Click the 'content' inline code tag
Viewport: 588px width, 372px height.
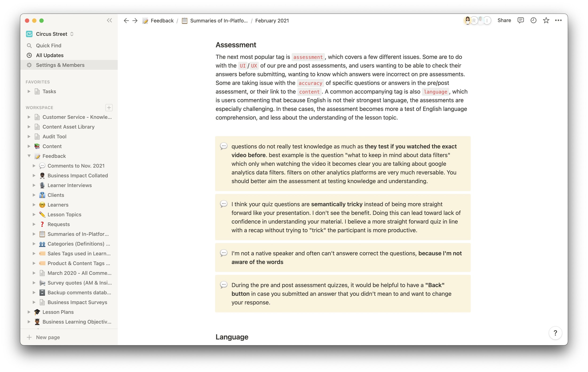(x=309, y=92)
